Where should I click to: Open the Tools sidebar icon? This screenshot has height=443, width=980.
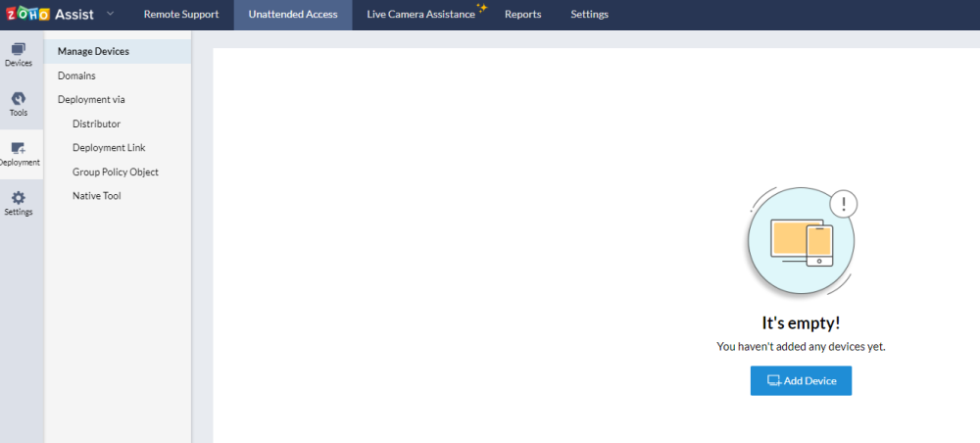tap(19, 104)
